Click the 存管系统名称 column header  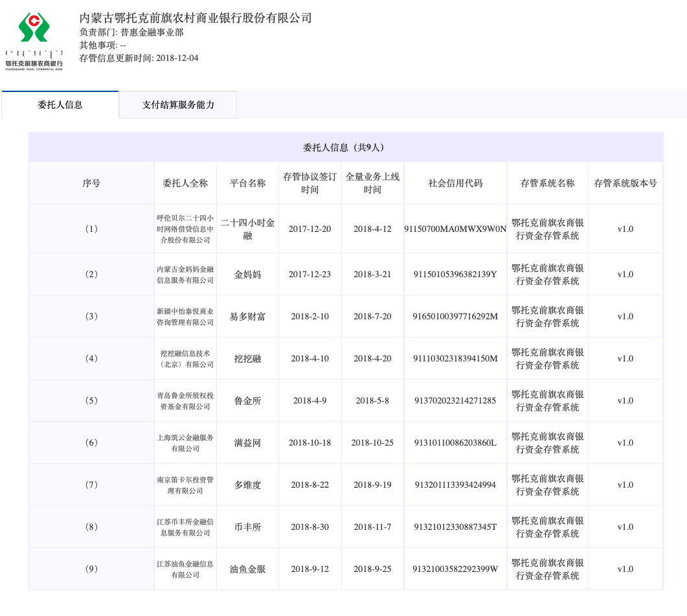(547, 183)
